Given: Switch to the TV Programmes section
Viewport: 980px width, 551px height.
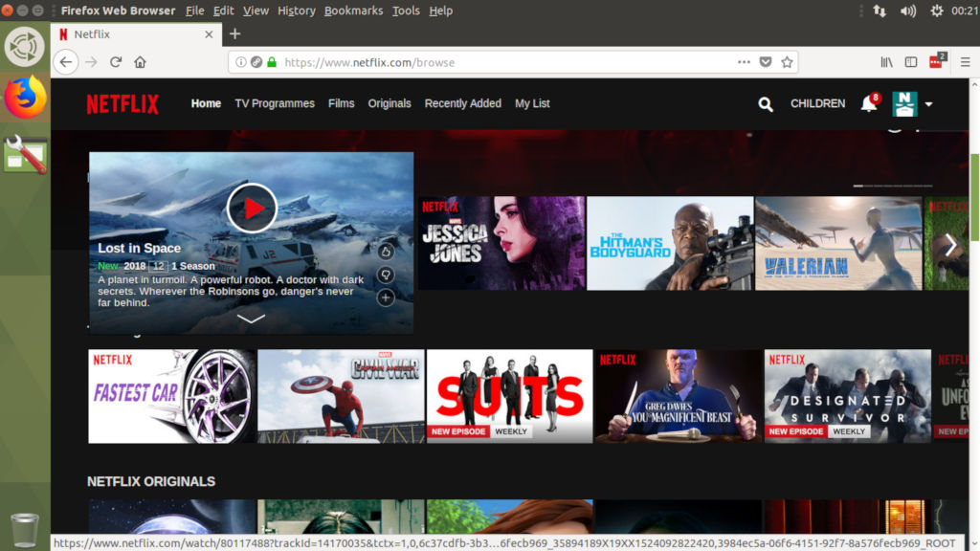Looking at the screenshot, I should (x=275, y=103).
